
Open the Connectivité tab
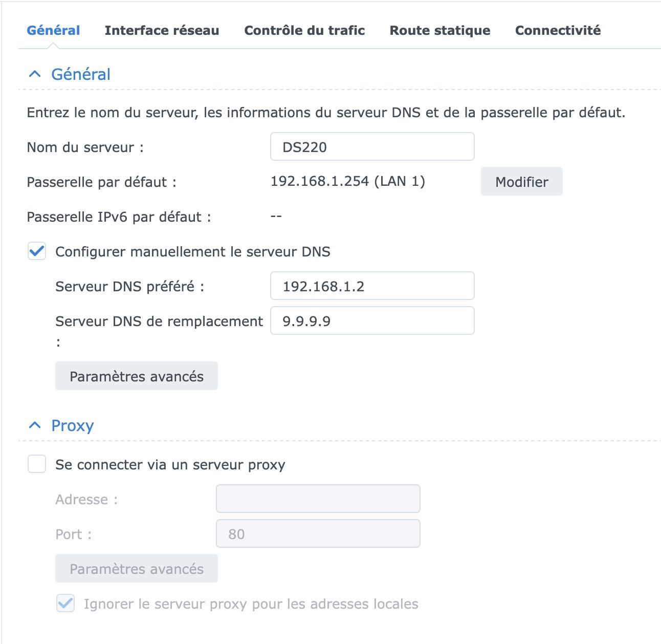click(558, 31)
